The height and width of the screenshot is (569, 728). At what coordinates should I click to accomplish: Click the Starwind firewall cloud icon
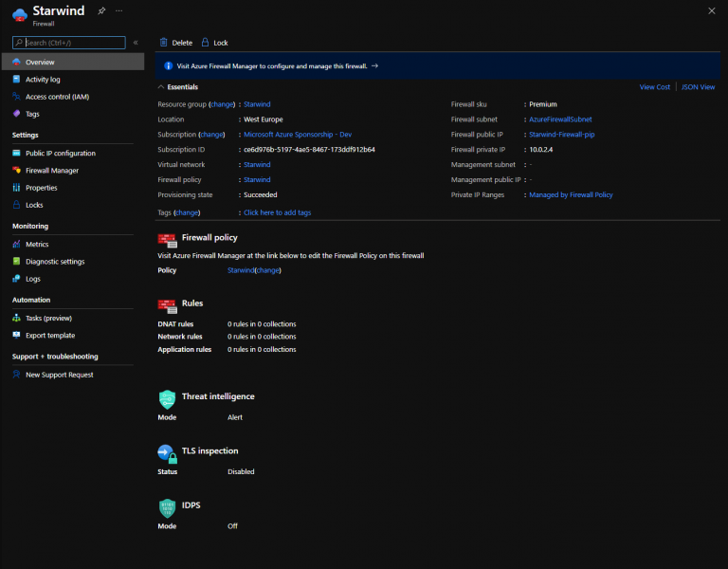20,15
